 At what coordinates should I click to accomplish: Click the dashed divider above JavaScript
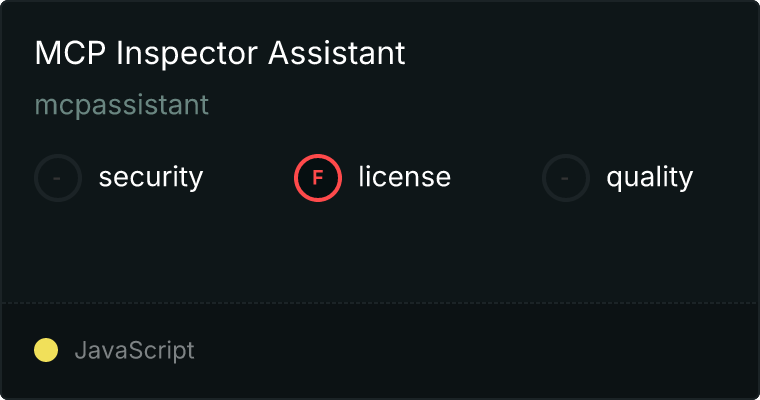(x=380, y=303)
